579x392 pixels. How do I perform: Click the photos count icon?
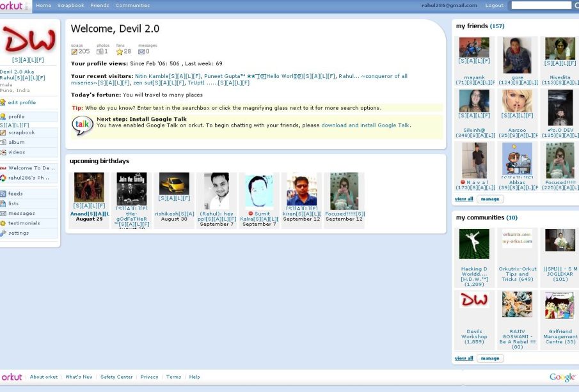click(x=100, y=52)
